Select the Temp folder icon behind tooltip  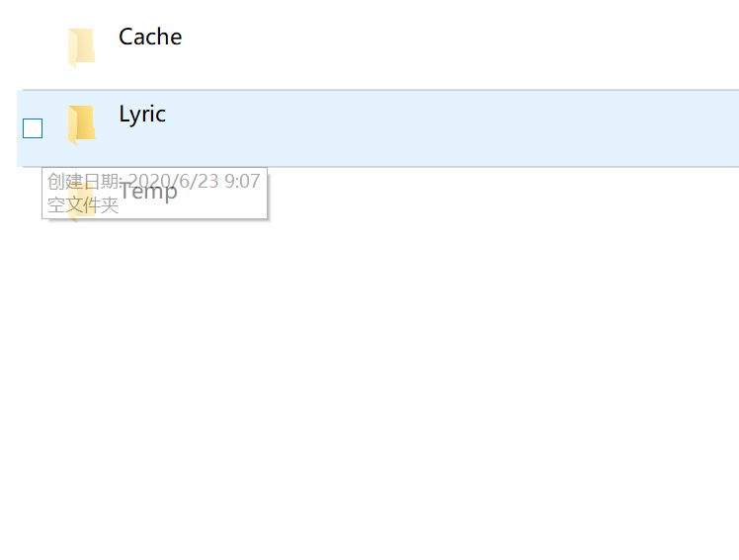(82, 203)
